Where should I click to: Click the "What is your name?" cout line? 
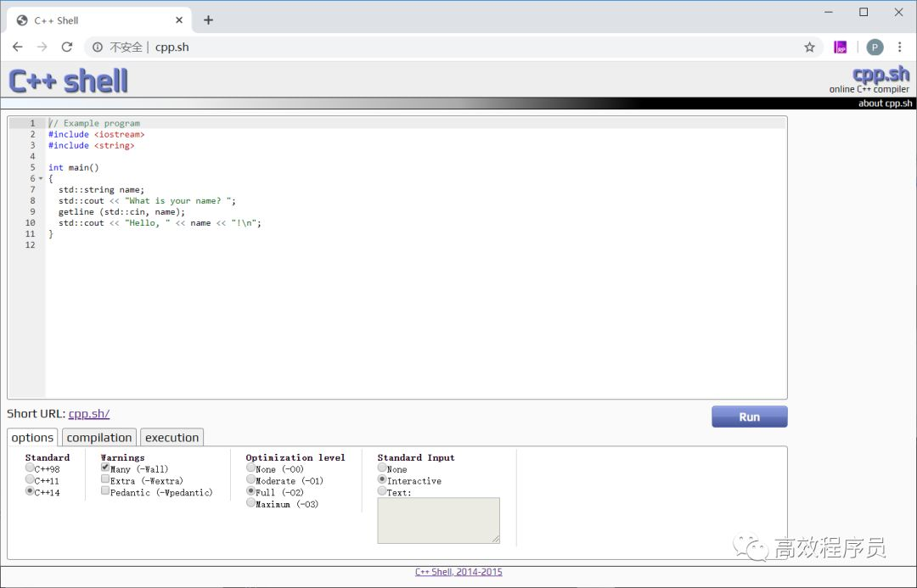click(x=148, y=201)
